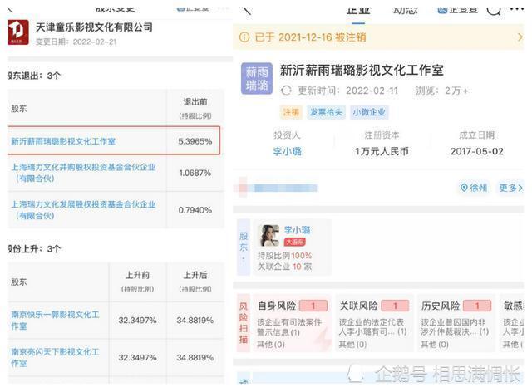Open the 徐州 location pin

(x=474, y=188)
